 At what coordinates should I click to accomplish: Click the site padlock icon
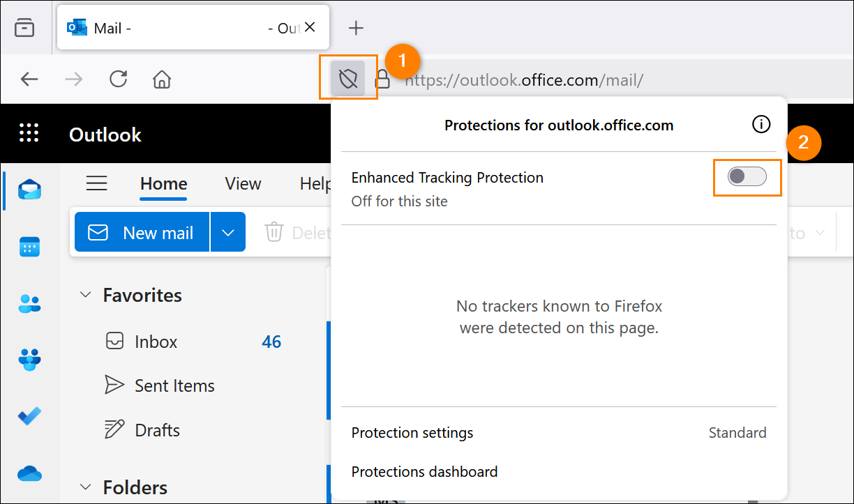(x=382, y=79)
